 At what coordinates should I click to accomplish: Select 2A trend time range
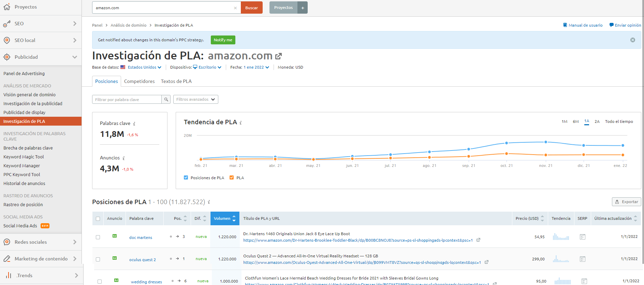pyautogui.click(x=597, y=122)
